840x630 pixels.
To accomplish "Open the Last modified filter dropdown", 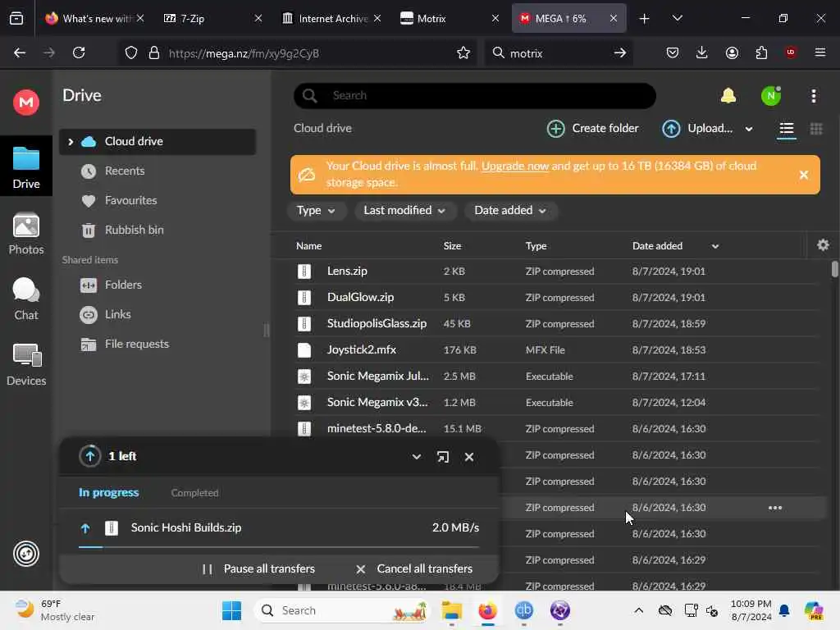I will 404,211.
